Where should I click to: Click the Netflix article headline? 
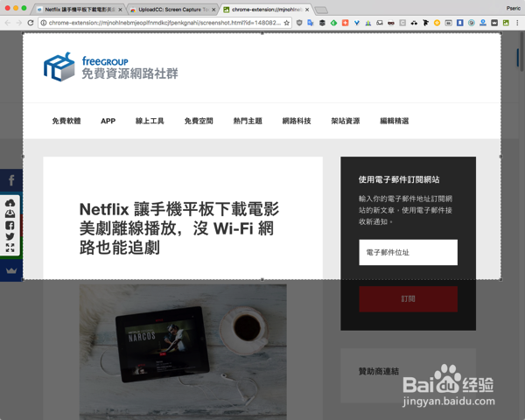click(x=179, y=228)
